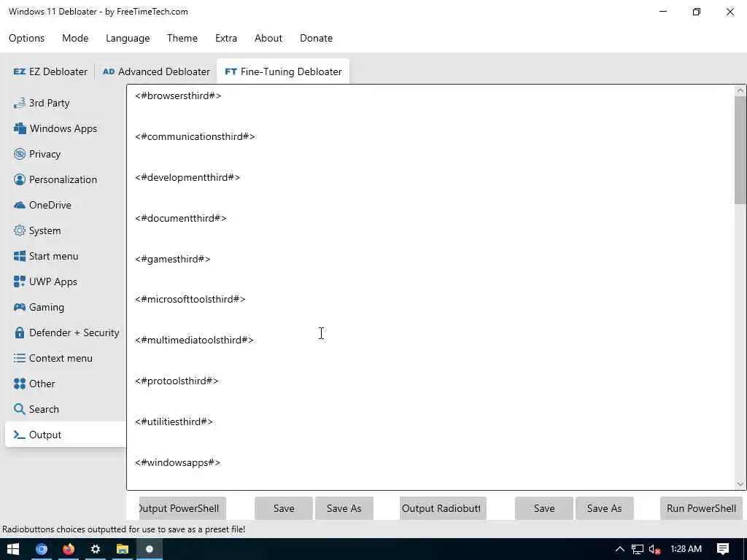Viewport: 747px width, 560px height.
Task: Click the Personalization user icon
Action: click(20, 179)
